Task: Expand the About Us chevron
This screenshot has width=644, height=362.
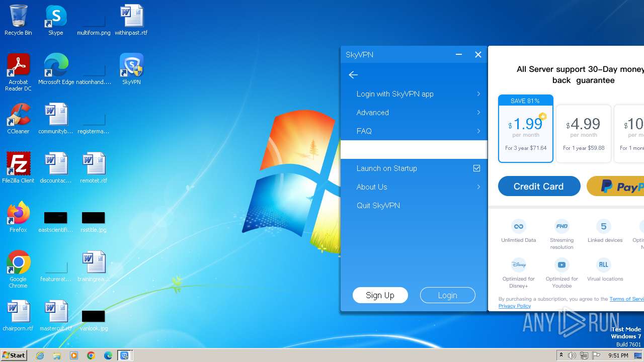Action: click(x=478, y=187)
